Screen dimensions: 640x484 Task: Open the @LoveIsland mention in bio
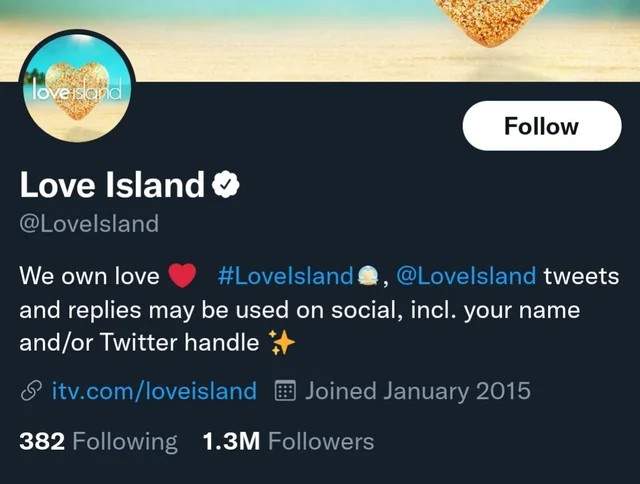click(466, 276)
